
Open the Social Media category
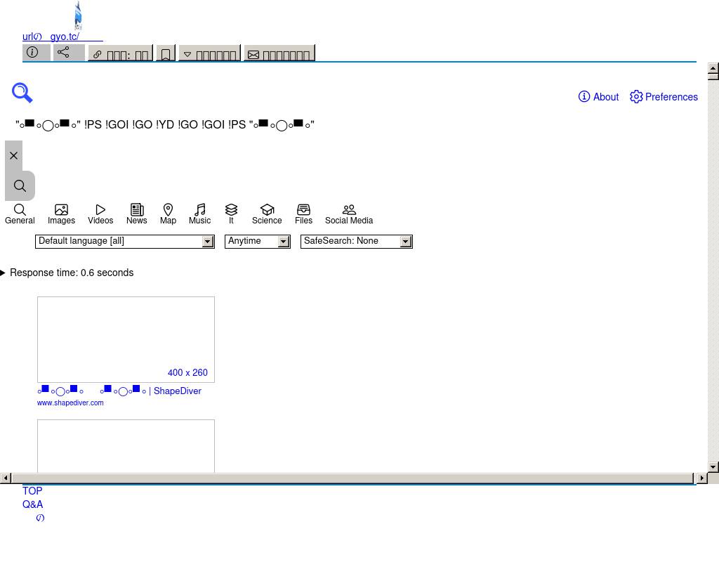point(349,214)
